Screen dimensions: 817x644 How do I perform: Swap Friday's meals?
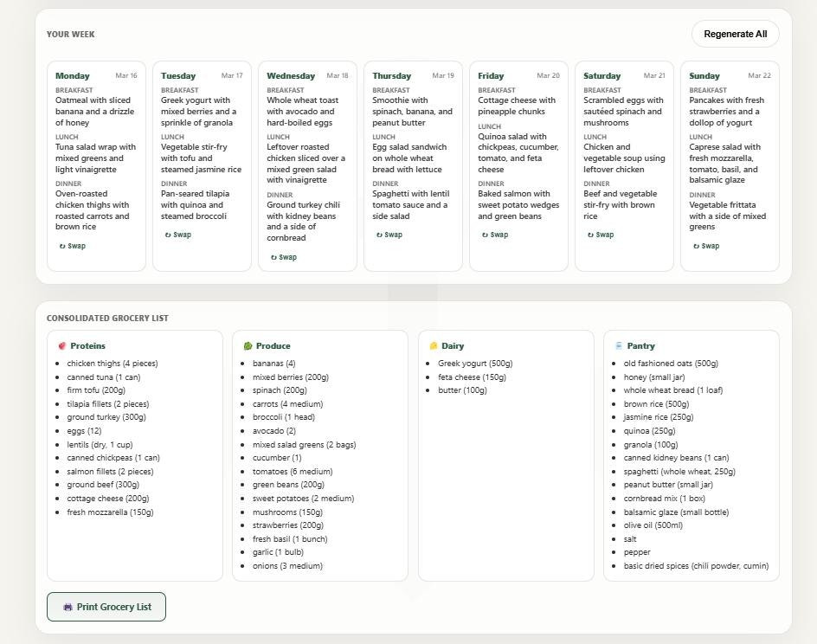(x=495, y=235)
